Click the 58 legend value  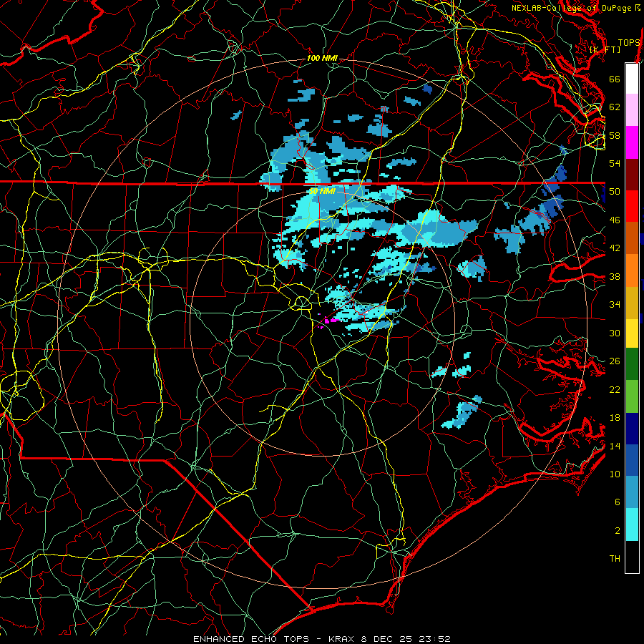615,135
